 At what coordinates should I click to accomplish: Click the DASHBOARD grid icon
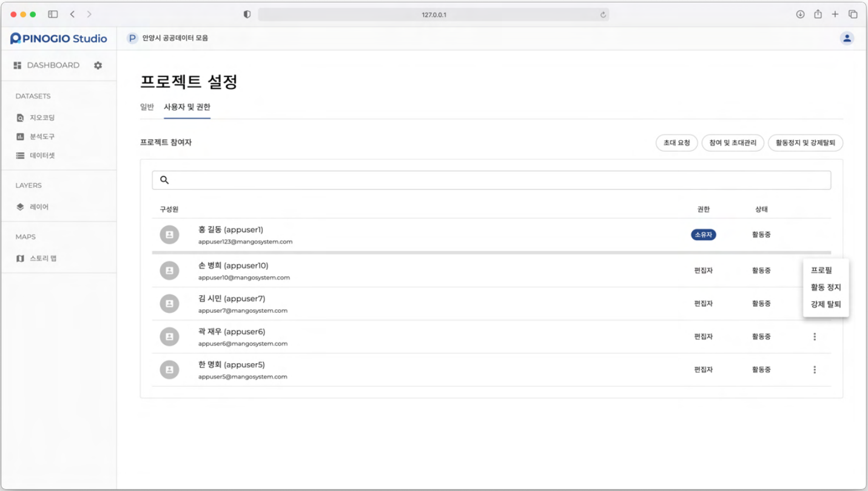click(18, 65)
